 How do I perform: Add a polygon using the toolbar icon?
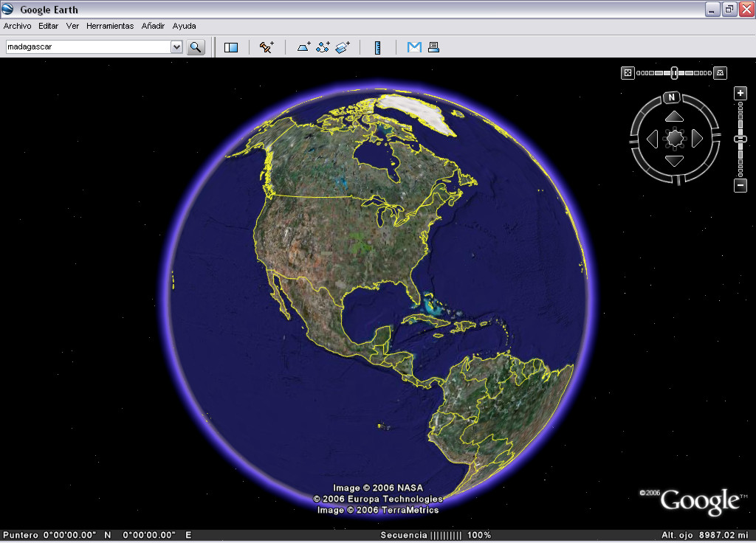303,46
